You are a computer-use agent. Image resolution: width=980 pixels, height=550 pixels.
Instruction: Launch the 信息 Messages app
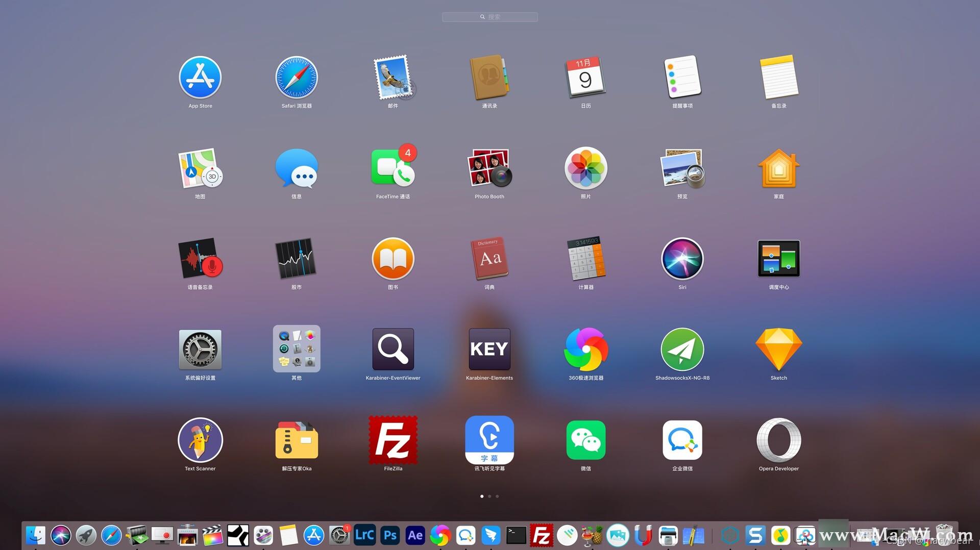click(x=297, y=168)
